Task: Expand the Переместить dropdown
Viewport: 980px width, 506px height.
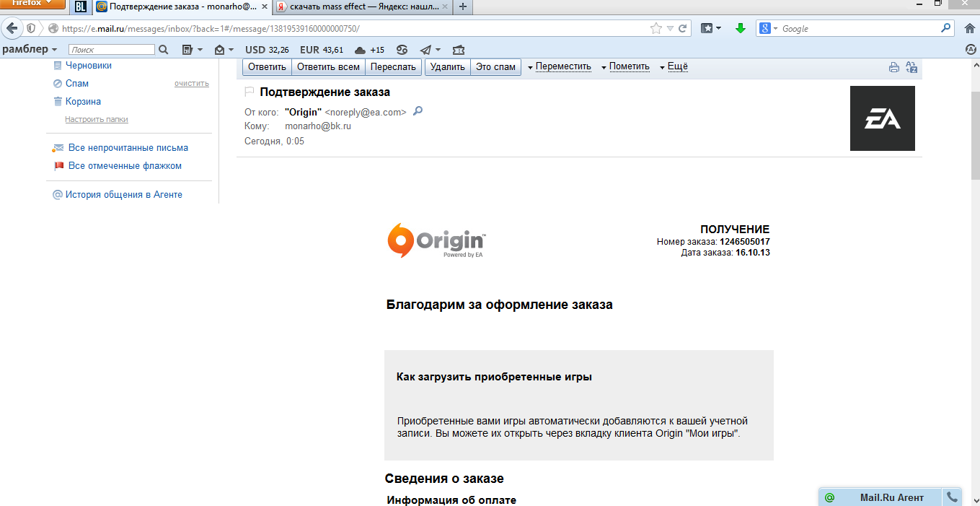Action: pos(560,67)
